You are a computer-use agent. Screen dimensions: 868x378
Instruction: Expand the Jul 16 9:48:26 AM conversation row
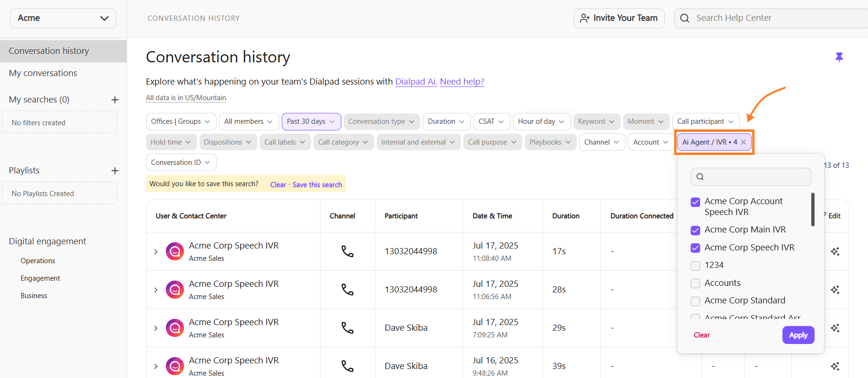click(x=156, y=366)
